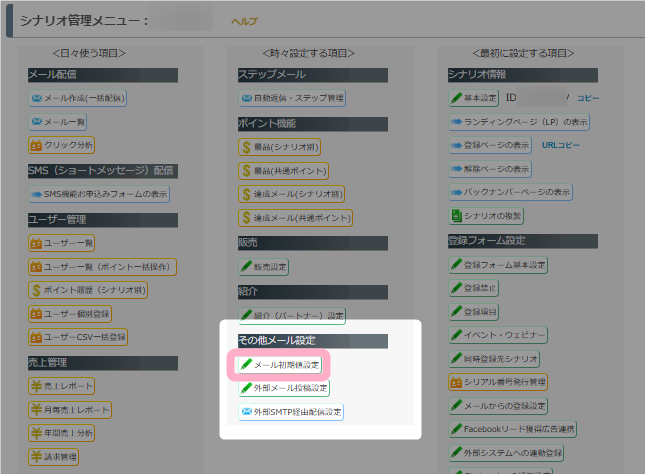Click the URLコピー link
645x474 pixels.
click(560, 146)
